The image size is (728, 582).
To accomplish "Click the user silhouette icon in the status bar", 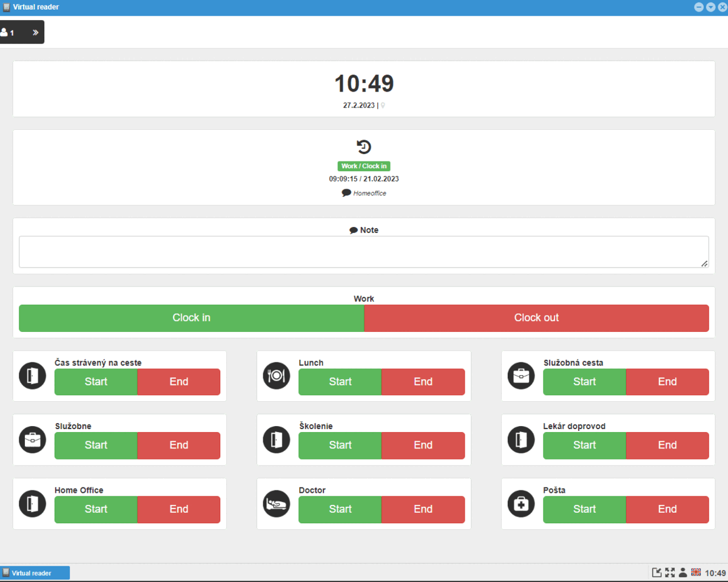I will (683, 572).
